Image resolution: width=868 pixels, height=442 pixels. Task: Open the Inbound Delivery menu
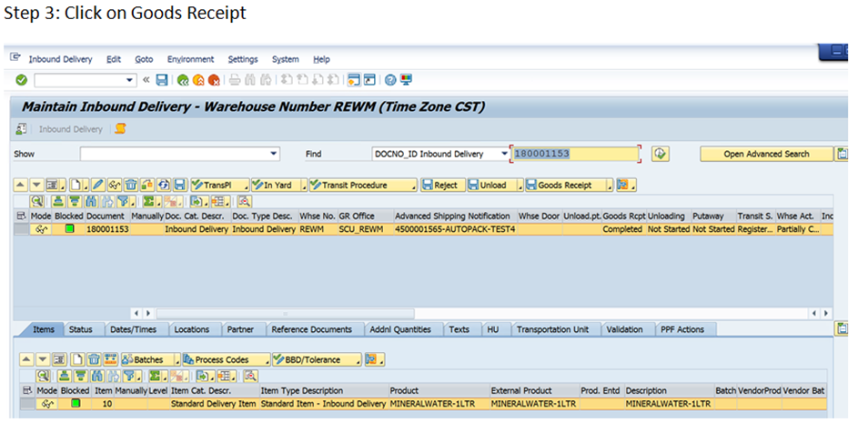[x=60, y=59]
